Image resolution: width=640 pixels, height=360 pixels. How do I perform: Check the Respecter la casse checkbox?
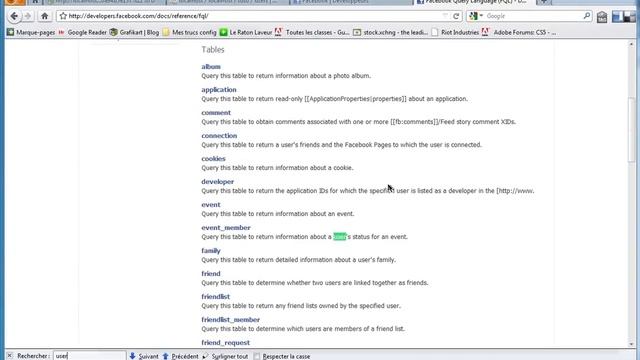[256, 356]
